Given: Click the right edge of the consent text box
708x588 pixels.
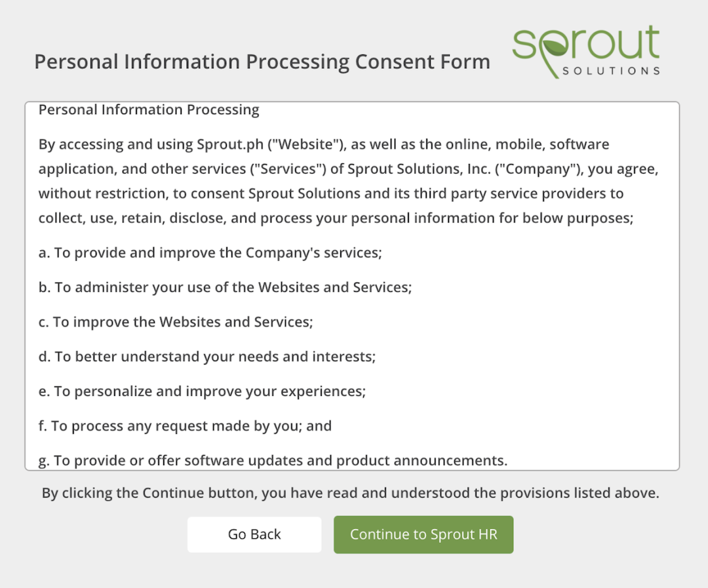Looking at the screenshot, I should coord(678,286).
